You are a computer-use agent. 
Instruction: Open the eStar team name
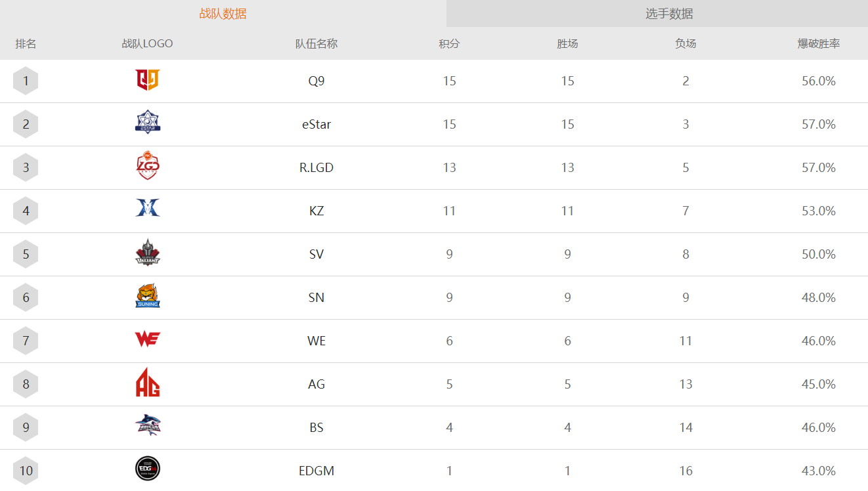click(x=316, y=124)
